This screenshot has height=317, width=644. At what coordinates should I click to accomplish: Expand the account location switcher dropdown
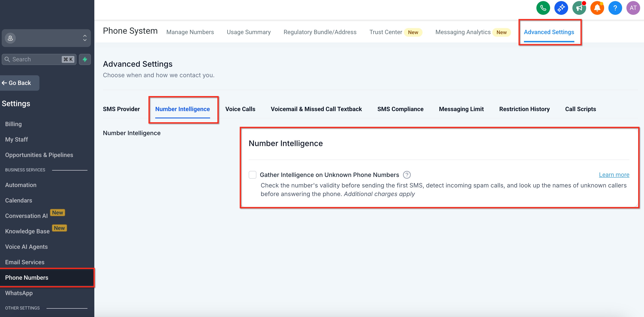tap(46, 38)
